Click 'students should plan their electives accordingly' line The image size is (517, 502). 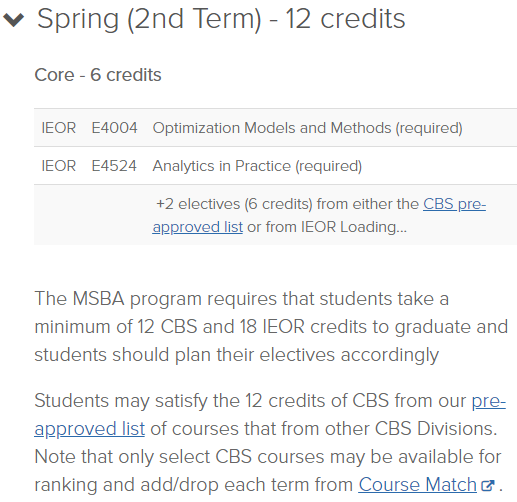pos(237,355)
